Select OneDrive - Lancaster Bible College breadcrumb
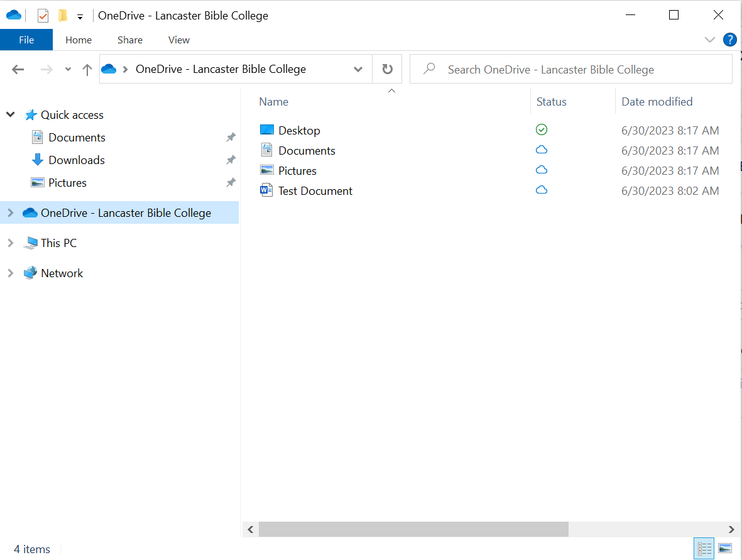The width and height of the screenshot is (742, 560). tap(221, 69)
